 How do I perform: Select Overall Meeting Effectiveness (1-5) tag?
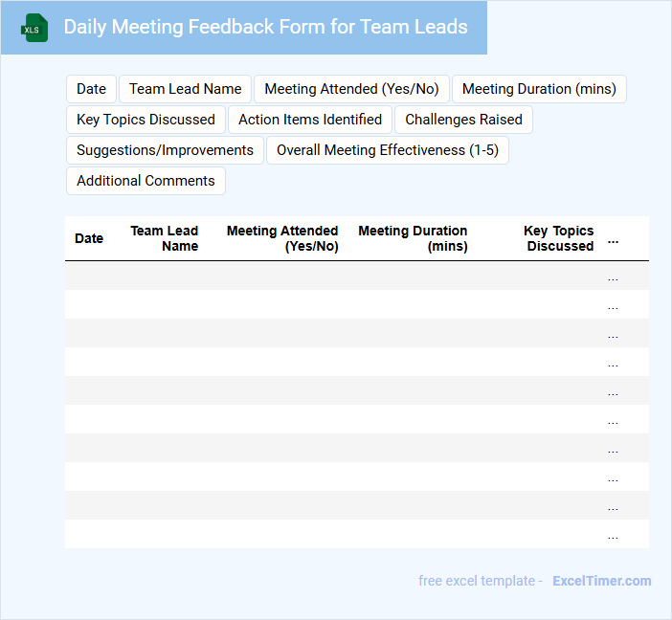pyautogui.click(x=388, y=150)
